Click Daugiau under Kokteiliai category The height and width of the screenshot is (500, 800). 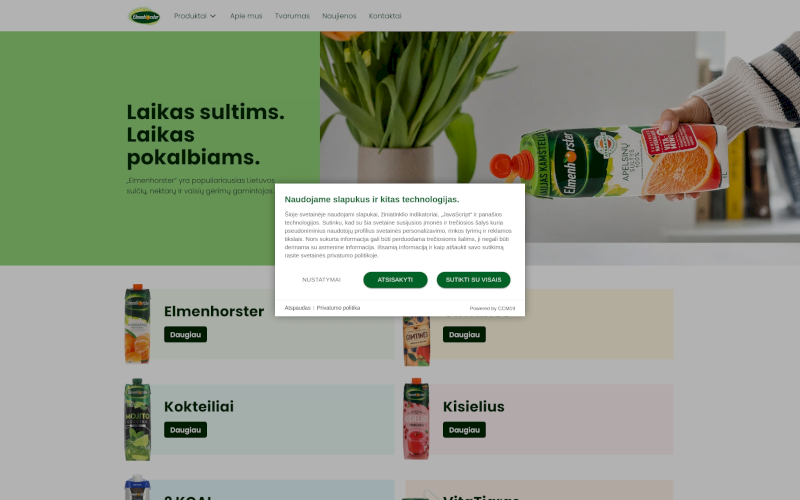click(185, 430)
